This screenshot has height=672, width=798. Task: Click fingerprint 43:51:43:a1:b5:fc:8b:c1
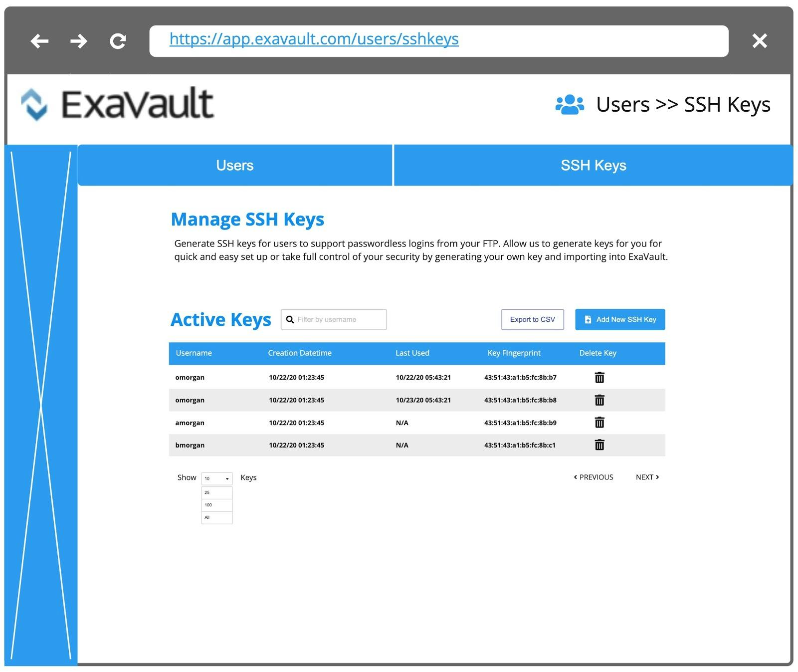click(520, 445)
